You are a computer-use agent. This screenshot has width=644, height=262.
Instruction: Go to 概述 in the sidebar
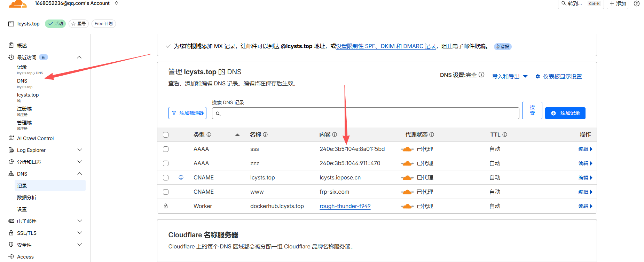(22, 45)
